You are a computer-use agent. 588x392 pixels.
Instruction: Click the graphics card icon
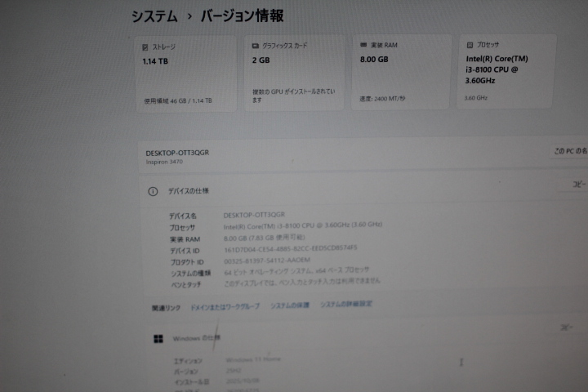click(x=256, y=46)
